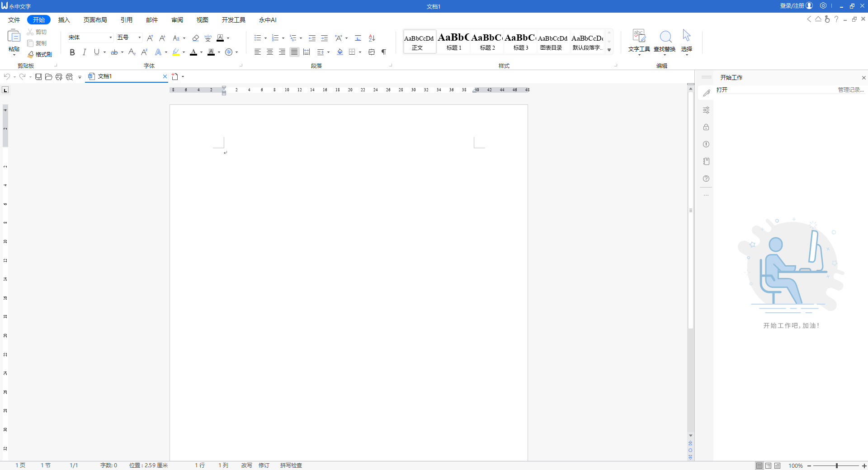Center-align the paragraph
Viewport: 868px width, 470px height.
pyautogui.click(x=270, y=52)
